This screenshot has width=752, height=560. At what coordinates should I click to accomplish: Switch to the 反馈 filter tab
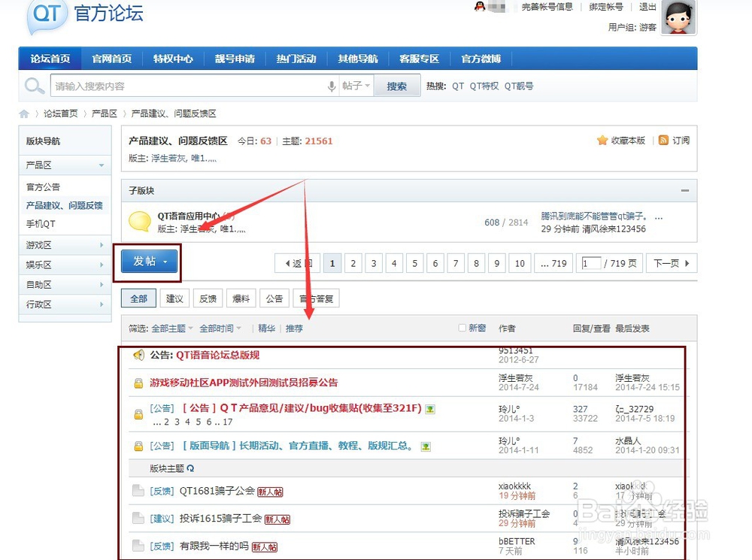point(208,298)
